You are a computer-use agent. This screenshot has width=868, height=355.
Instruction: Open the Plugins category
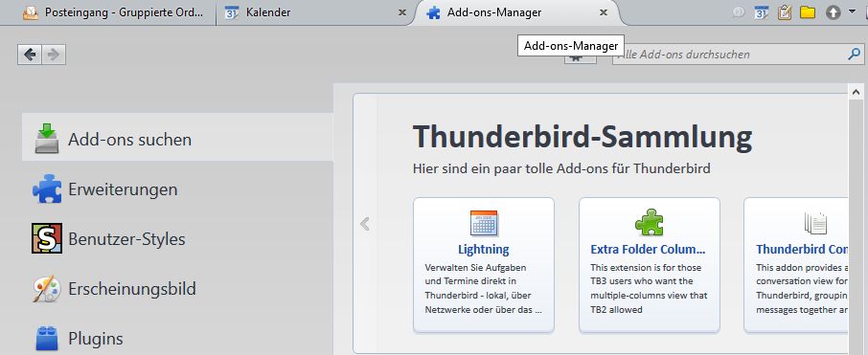tap(177, 338)
